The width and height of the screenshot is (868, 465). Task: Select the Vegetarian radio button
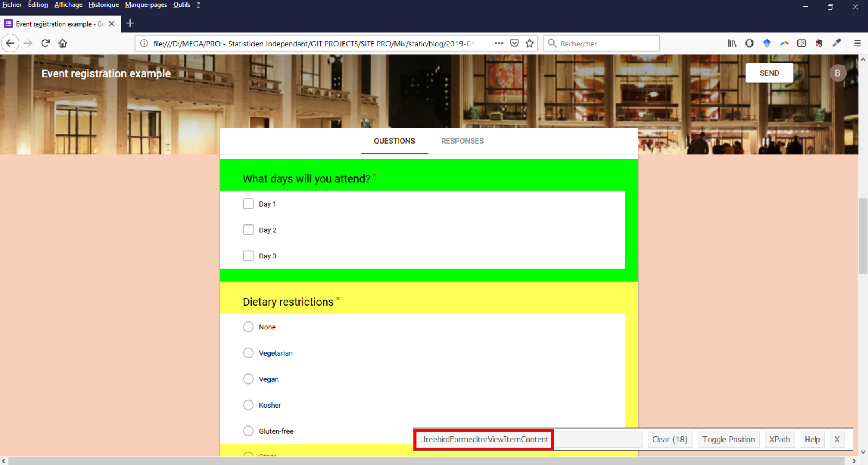click(x=248, y=353)
